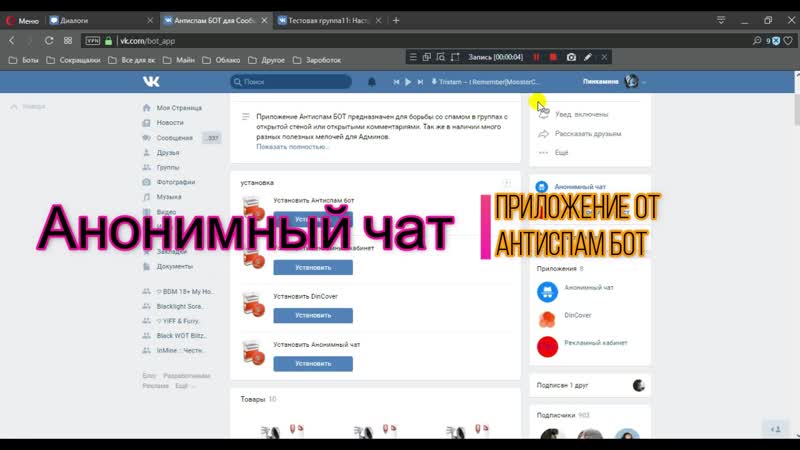Click the address bar search magnifier
The height and width of the screenshot is (450, 800).
point(757,41)
